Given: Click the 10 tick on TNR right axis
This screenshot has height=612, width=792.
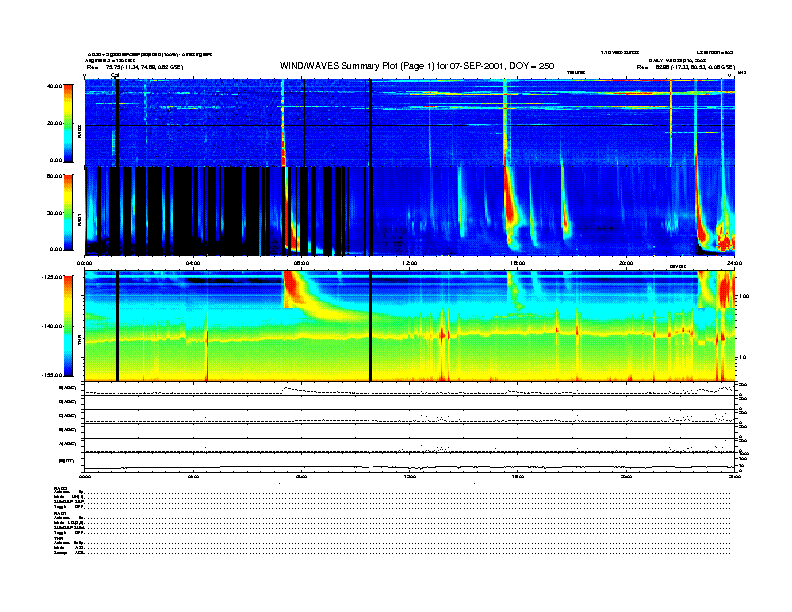Looking at the screenshot, I should coord(742,357).
